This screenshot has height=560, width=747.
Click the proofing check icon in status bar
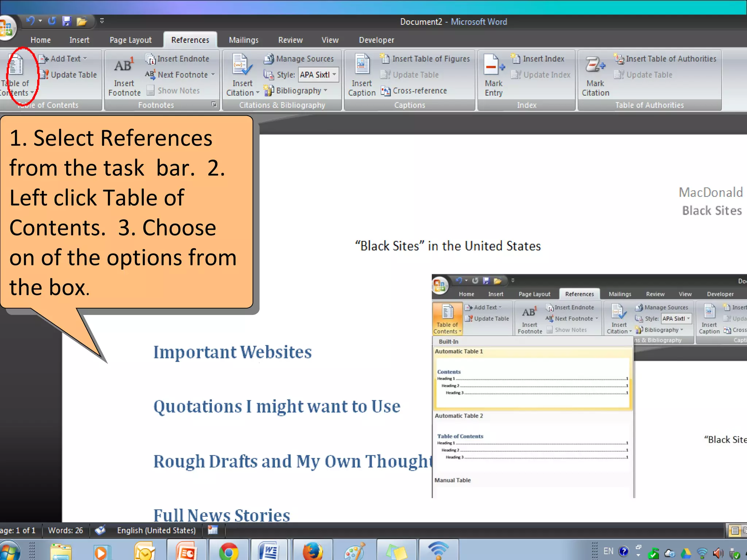100,530
